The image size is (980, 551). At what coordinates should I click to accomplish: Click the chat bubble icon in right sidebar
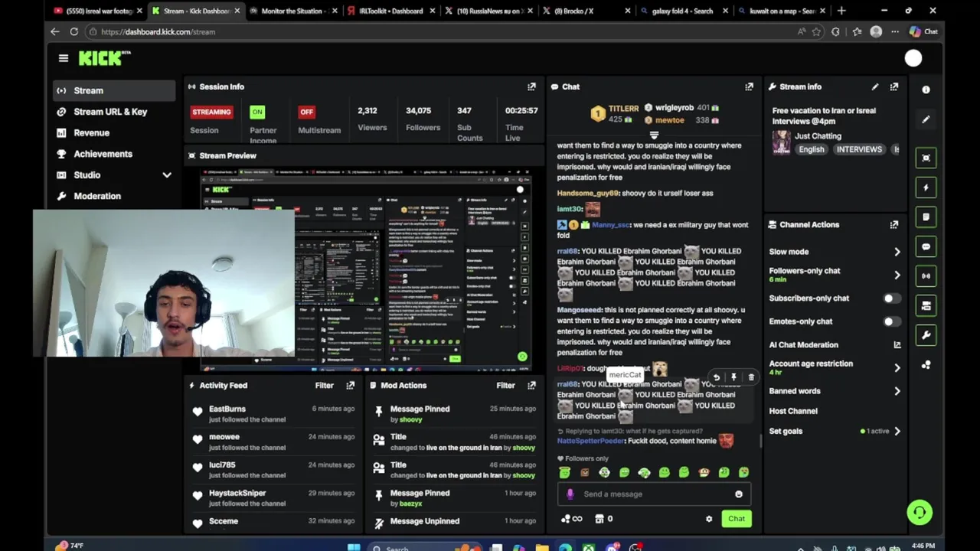coord(926,247)
